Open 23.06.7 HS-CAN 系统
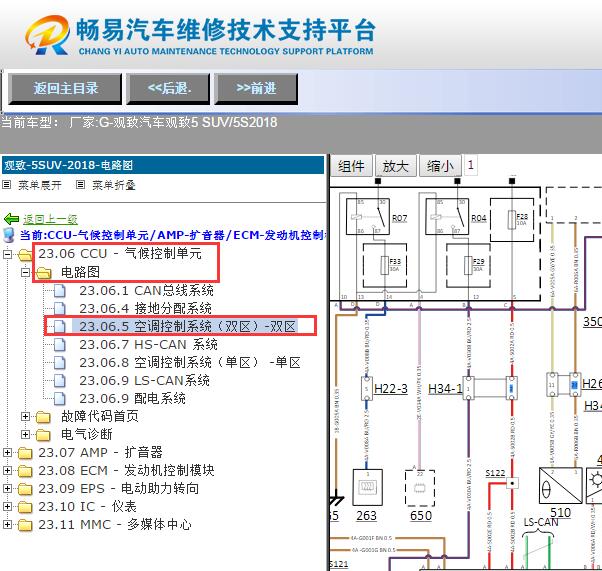 (x=148, y=344)
